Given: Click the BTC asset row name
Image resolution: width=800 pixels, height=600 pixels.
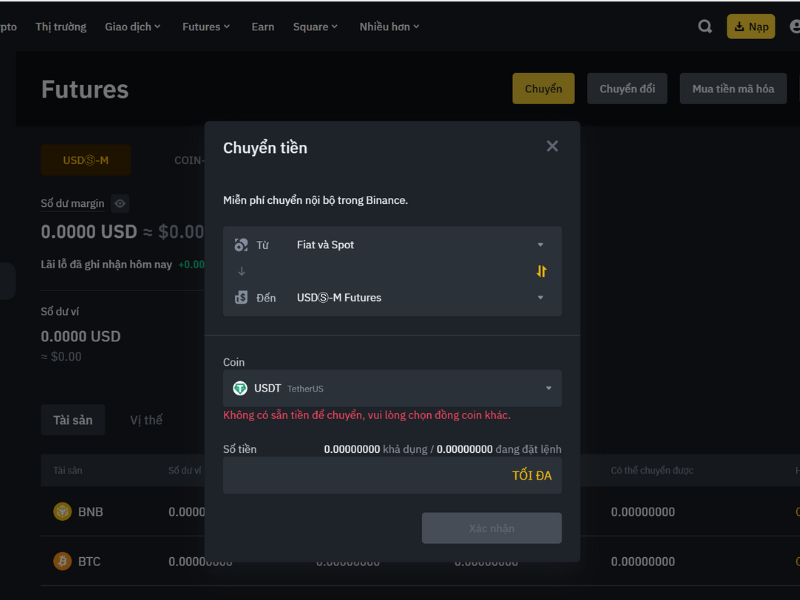Looking at the screenshot, I should pos(89,561).
